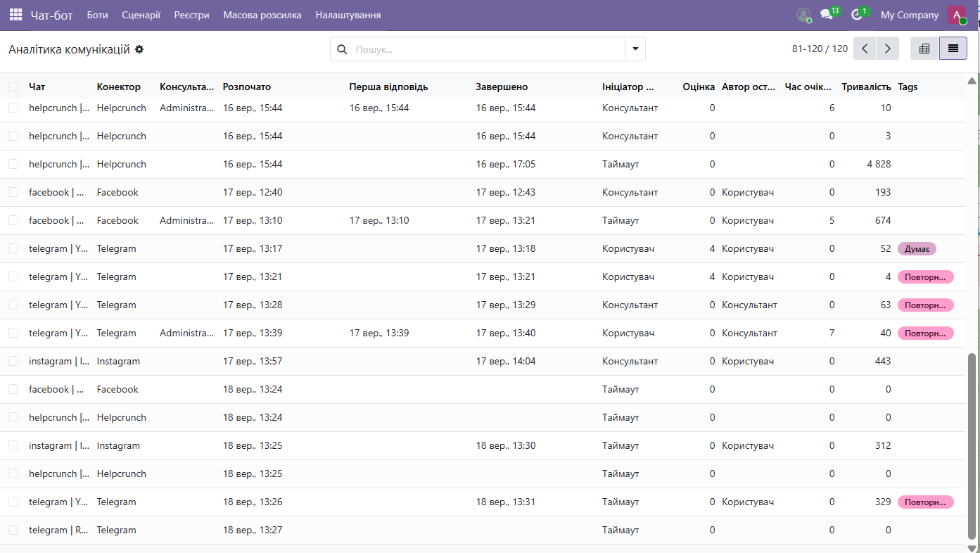Open the activities clock icon

coord(857,15)
